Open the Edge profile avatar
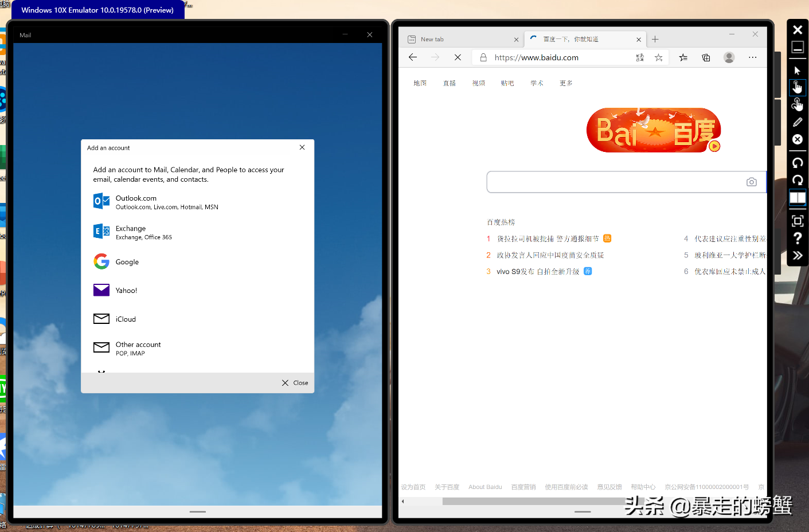This screenshot has height=532, width=809. (729, 57)
